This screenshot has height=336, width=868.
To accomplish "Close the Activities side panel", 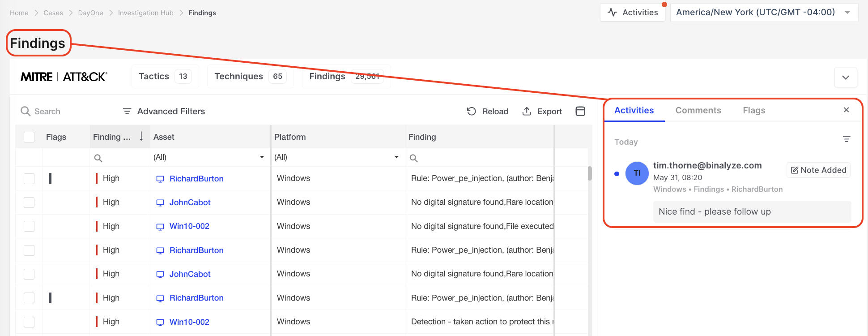I will coord(846,110).
